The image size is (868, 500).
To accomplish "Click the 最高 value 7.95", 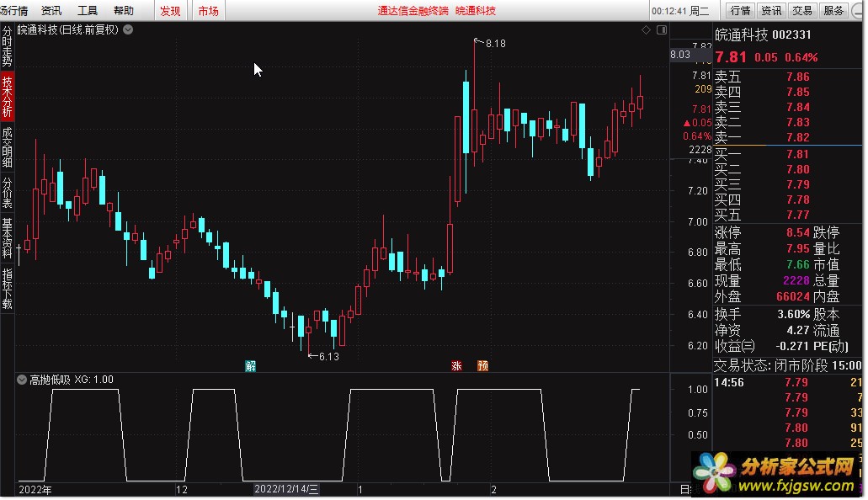I will point(797,248).
